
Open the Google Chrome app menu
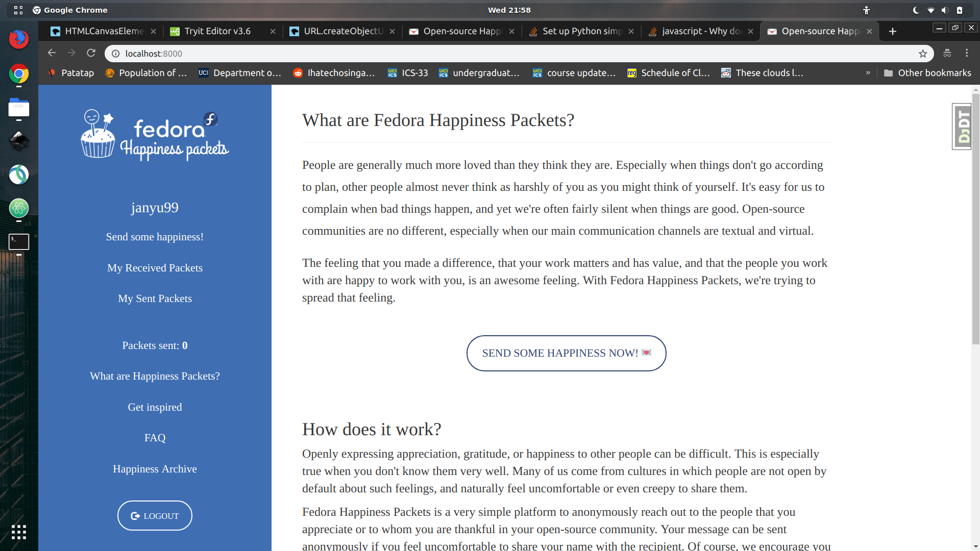[70, 10]
